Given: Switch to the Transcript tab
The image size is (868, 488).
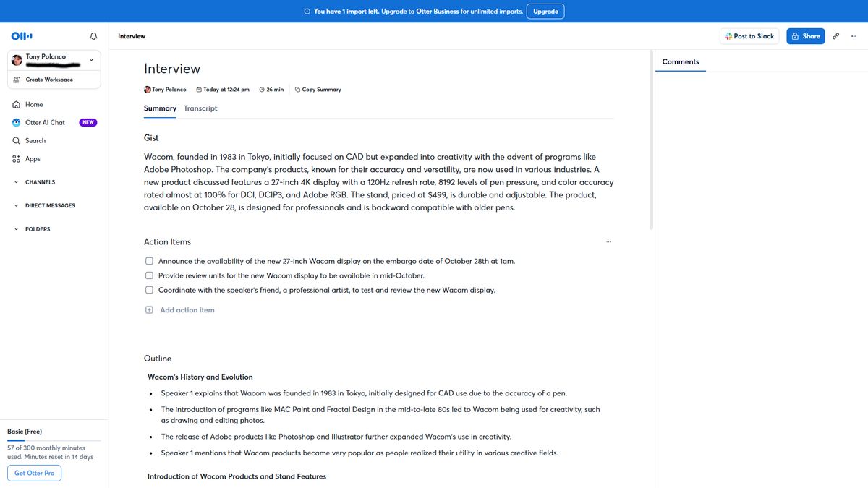Looking at the screenshot, I should pos(200,108).
